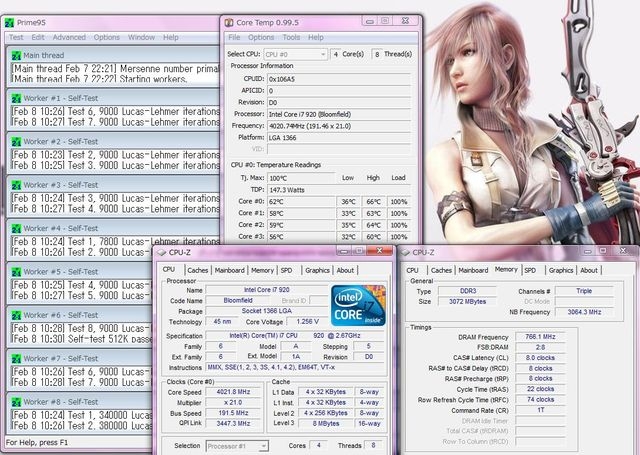
Task: Switch to About tab in right CPU-Z
Action: pos(589,270)
